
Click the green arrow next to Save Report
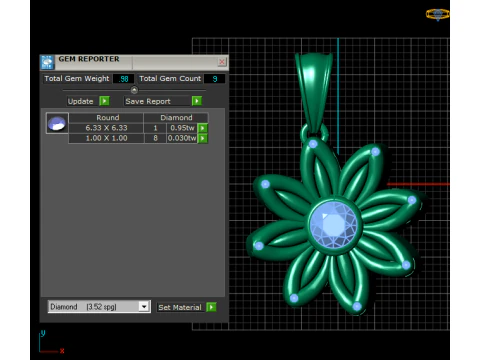point(197,101)
